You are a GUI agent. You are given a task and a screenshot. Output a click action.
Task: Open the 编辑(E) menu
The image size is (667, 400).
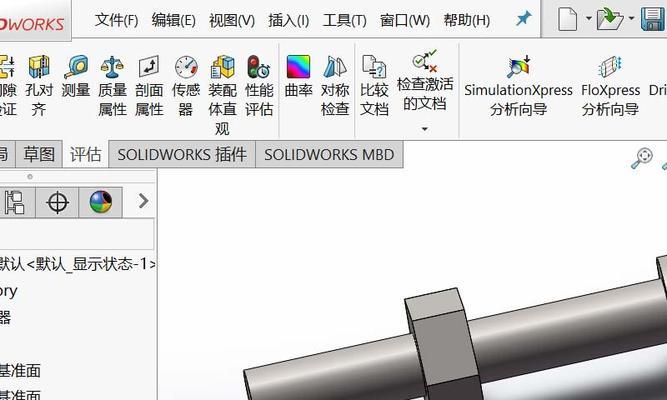click(x=174, y=20)
